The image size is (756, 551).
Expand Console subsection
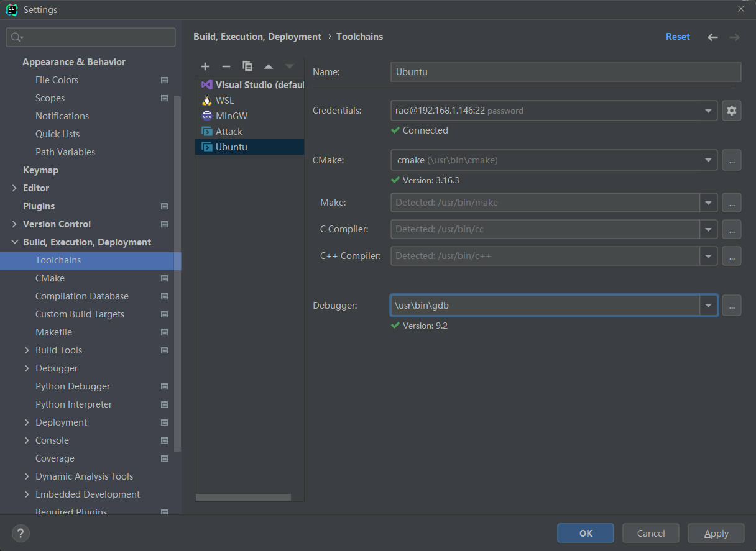[x=27, y=440]
